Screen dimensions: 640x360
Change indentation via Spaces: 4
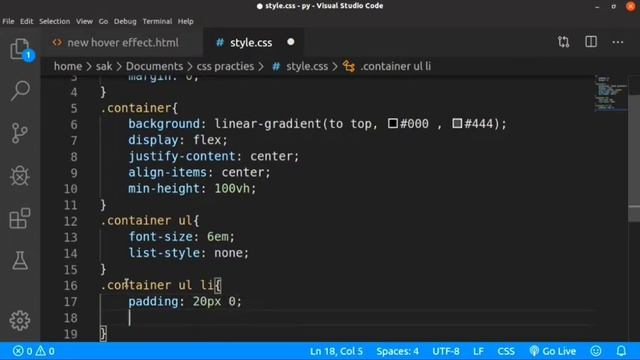point(398,351)
